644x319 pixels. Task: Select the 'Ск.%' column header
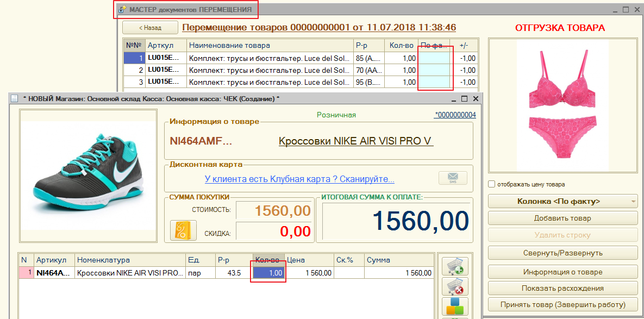point(349,260)
